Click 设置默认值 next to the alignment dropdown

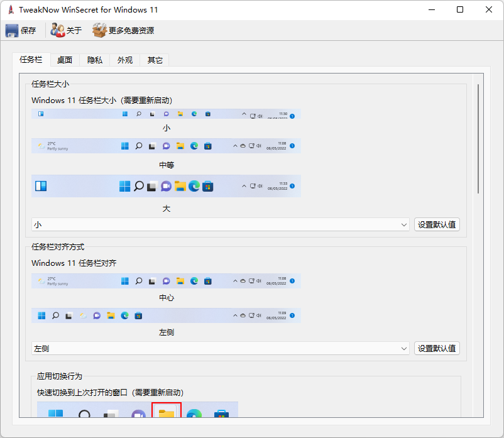pyautogui.click(x=437, y=348)
